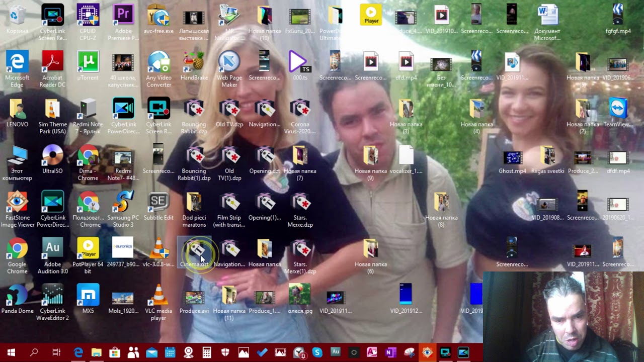The height and width of the screenshot is (362, 644).
Task: Open Redmi Note 7 - Ярлык shortcut
Action: (88, 115)
